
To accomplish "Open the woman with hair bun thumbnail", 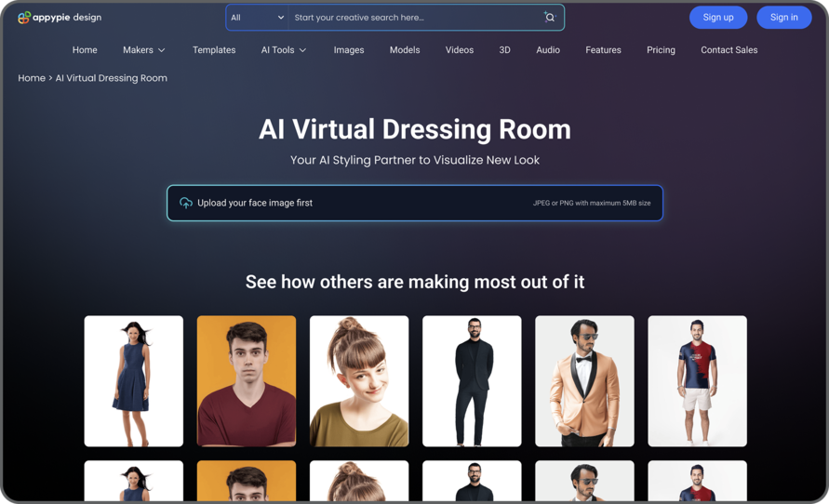I will coord(359,381).
